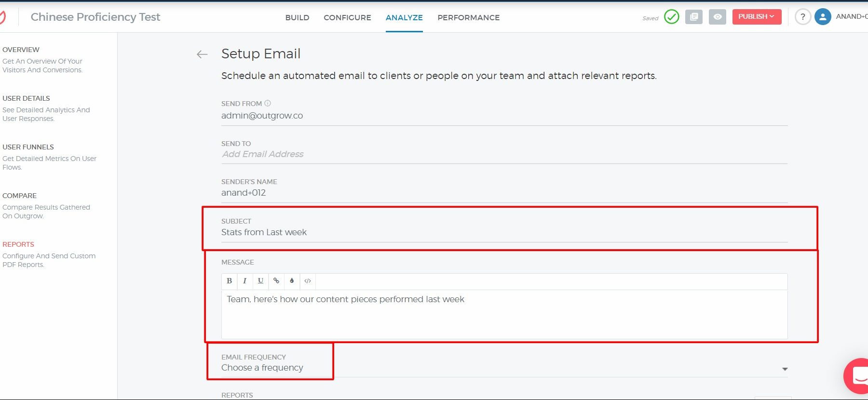The width and height of the screenshot is (868, 400).
Task: Toggle preview with the eye icon
Action: click(717, 17)
